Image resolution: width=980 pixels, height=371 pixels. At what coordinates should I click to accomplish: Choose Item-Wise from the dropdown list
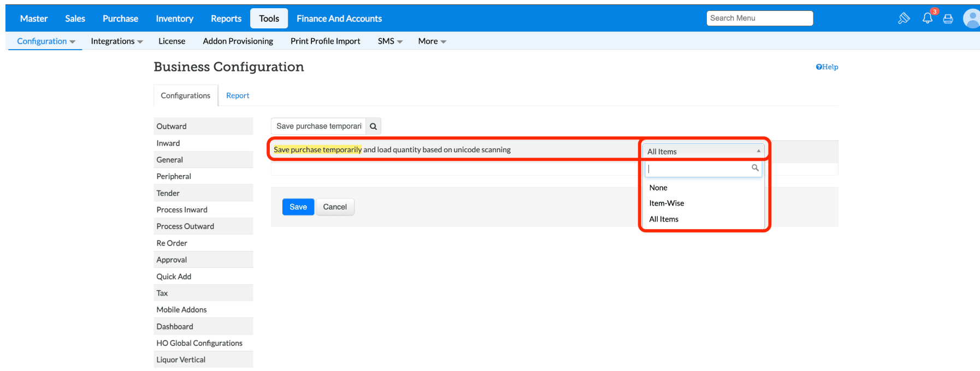click(666, 204)
